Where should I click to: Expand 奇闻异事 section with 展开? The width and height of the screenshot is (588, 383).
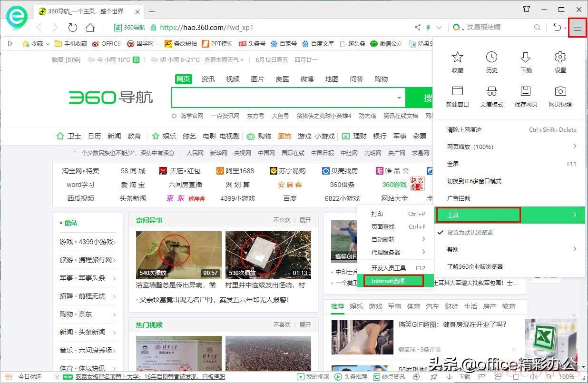point(305,220)
